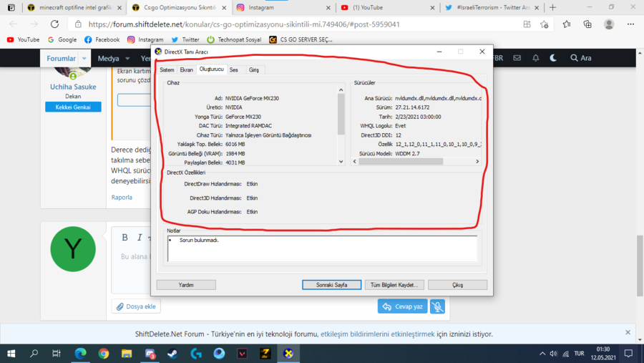Image resolution: width=644 pixels, height=363 pixels.
Task: Open Microsoft Edge from taskbar
Action: (x=80, y=354)
